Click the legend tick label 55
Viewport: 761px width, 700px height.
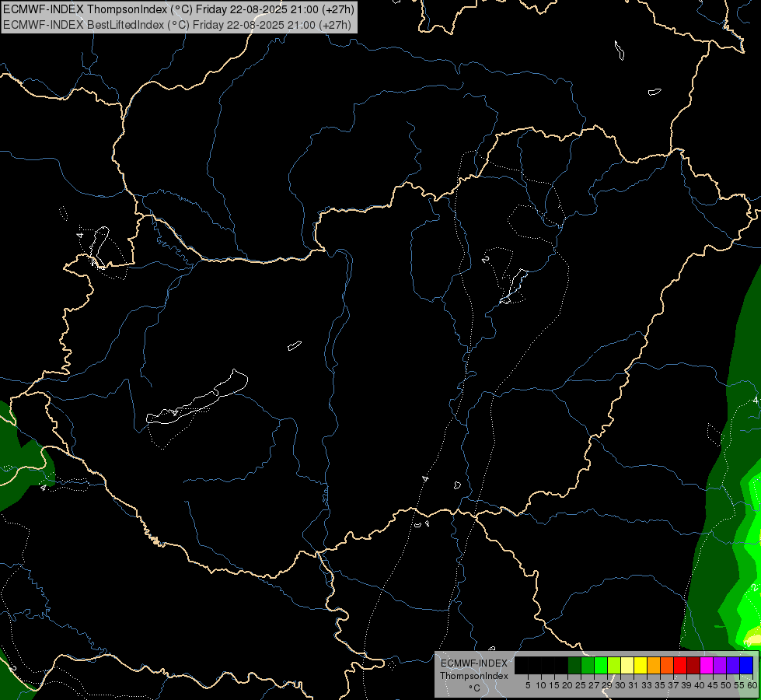click(739, 685)
